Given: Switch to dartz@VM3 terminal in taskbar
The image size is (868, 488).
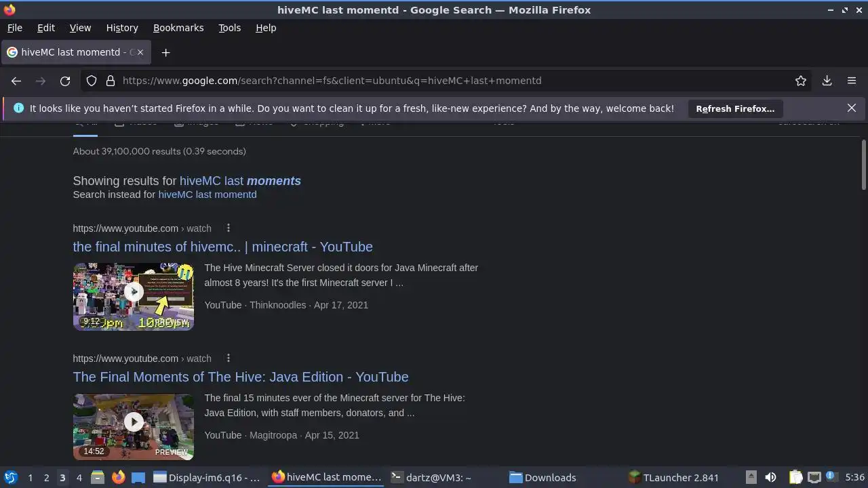Looking at the screenshot, I should (432, 478).
